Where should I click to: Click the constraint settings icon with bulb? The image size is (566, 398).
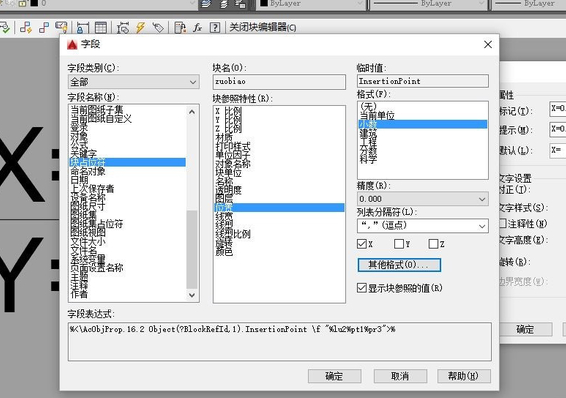tap(61, 28)
